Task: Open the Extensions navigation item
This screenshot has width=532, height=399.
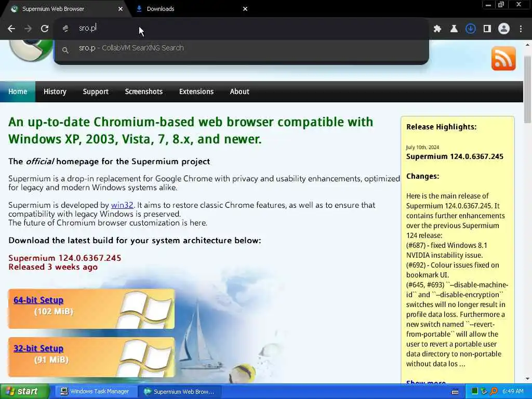Action: point(196,91)
